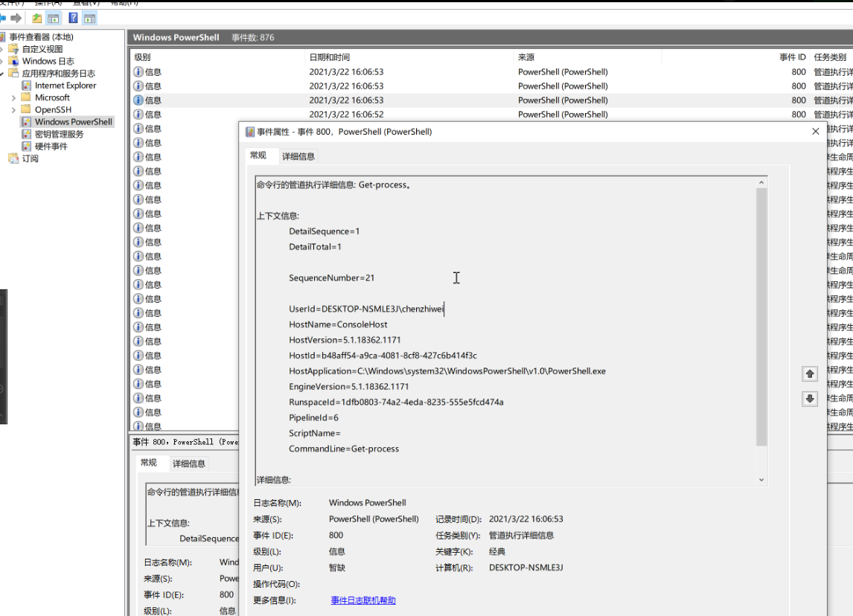
Task: Click the folder with green arrow toolbar icon
Action: pyautogui.click(x=36, y=17)
